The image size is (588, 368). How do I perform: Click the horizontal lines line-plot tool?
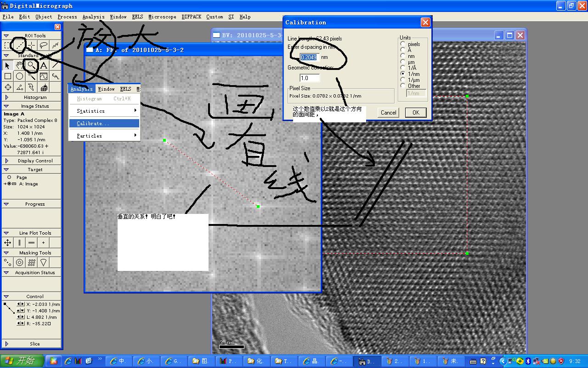tap(31, 242)
